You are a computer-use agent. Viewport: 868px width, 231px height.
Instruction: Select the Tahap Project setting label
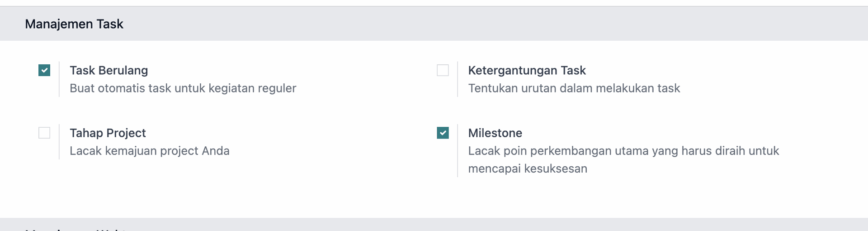tap(108, 133)
